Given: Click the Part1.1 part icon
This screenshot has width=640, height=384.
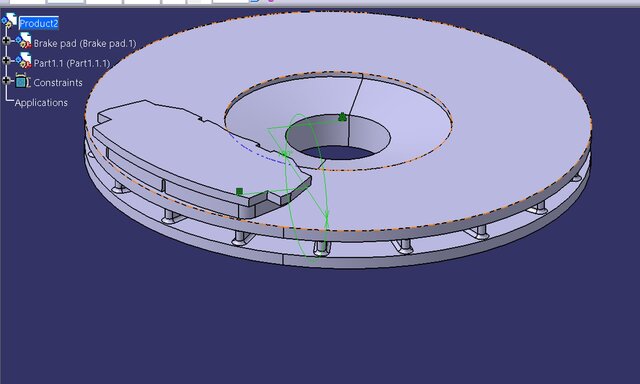Looking at the screenshot, I should click(x=23, y=60).
